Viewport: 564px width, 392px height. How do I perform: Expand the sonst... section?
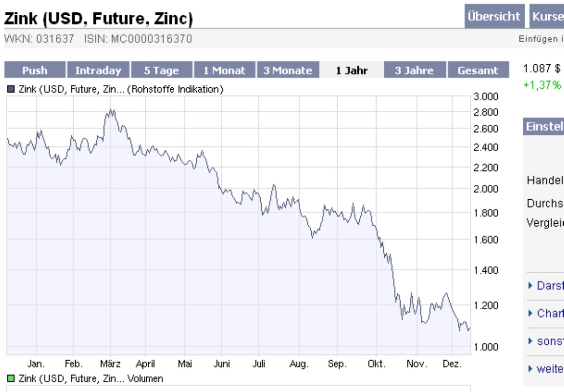click(x=530, y=341)
